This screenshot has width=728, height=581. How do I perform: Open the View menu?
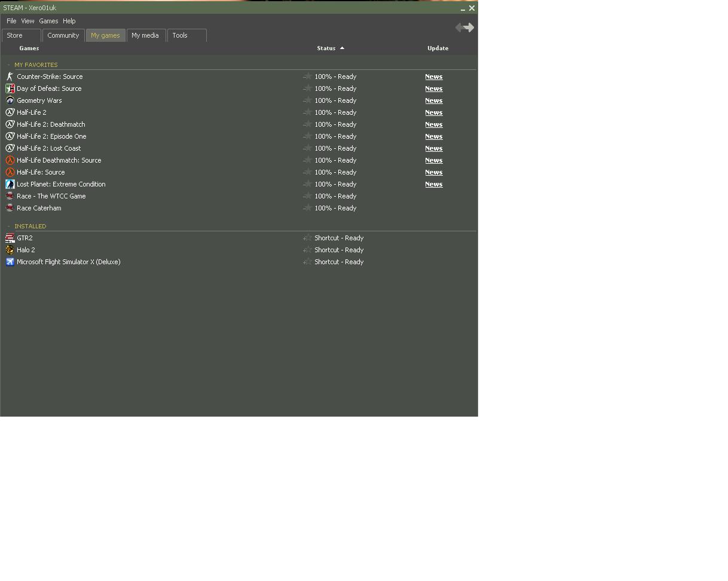[x=27, y=21]
